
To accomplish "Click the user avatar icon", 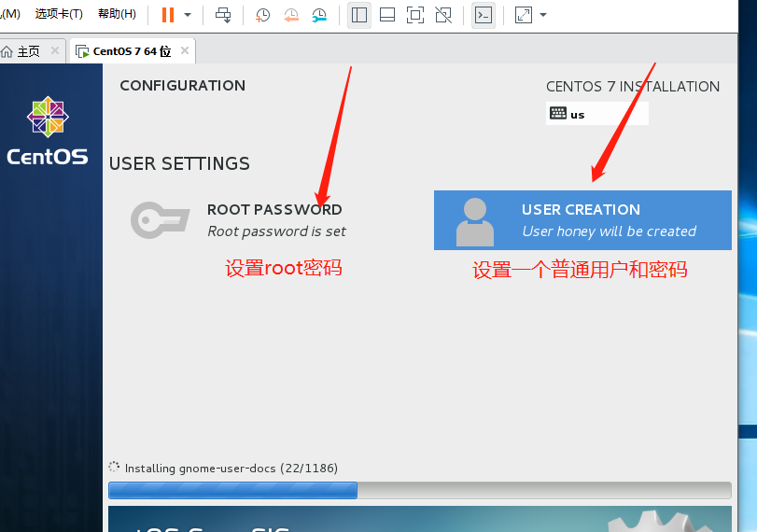I will (x=475, y=222).
